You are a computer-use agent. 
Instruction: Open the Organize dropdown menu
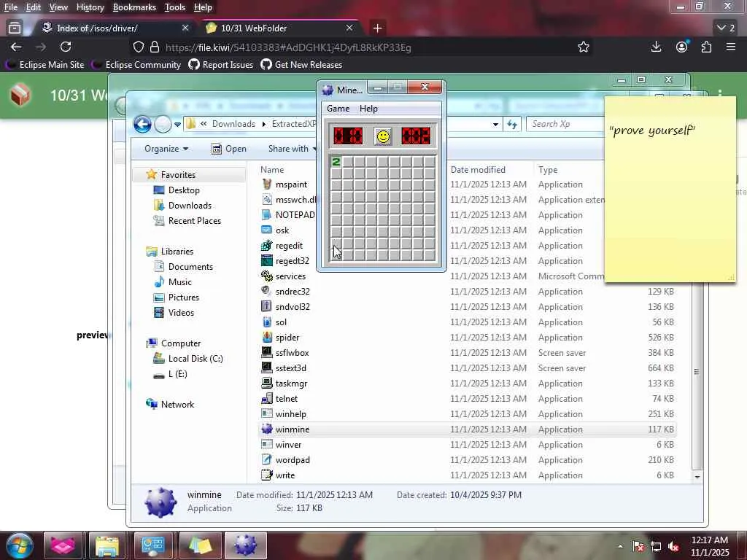coord(166,149)
